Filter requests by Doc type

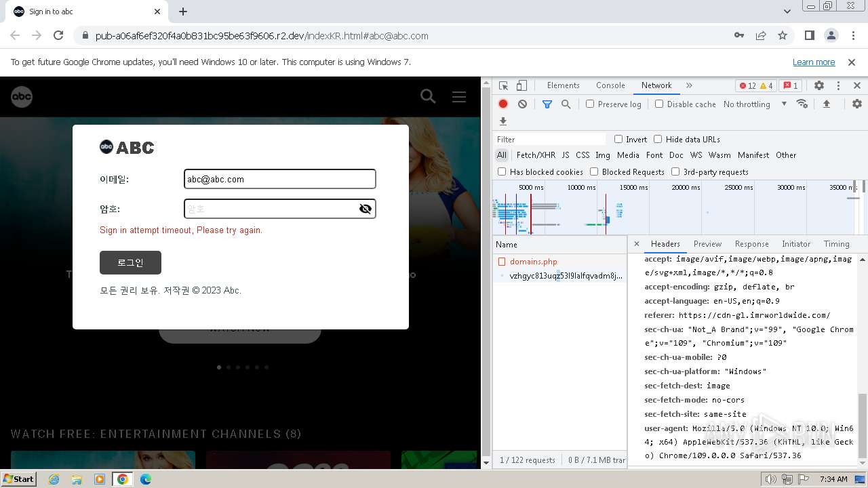click(676, 155)
